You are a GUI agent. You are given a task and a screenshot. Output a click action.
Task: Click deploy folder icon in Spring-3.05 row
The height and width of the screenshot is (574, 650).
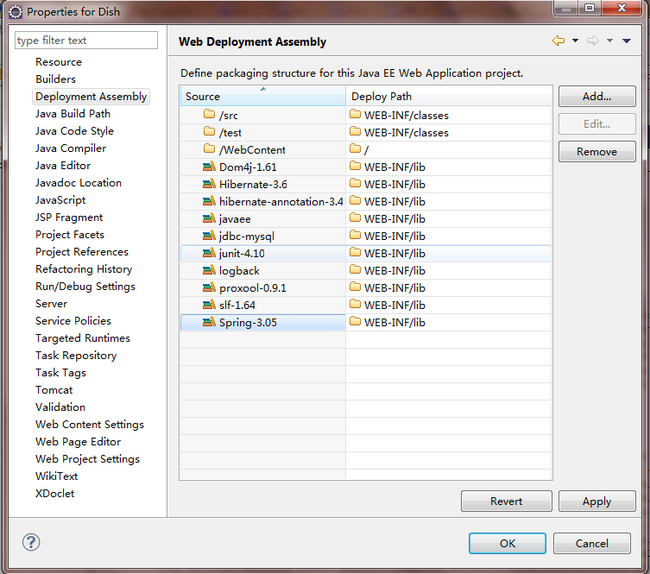(355, 321)
